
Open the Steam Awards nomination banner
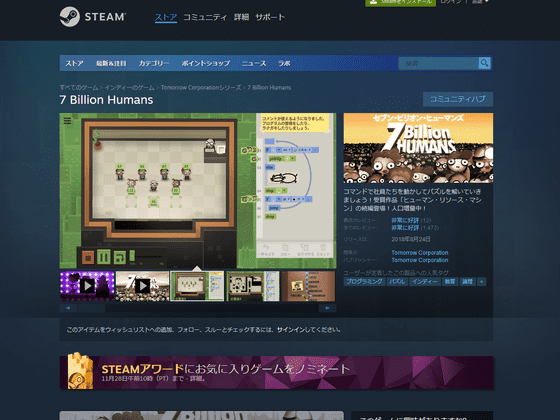276,372
